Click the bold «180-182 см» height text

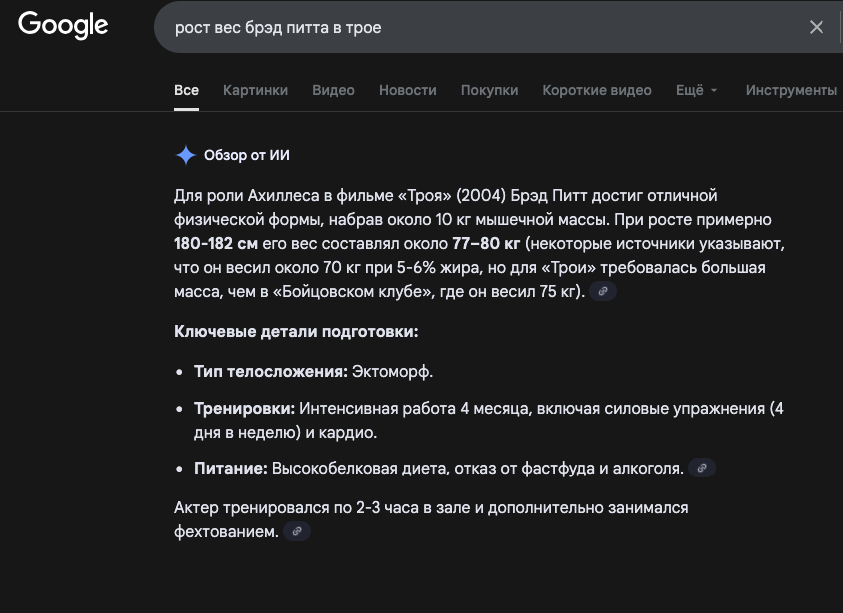(x=216, y=243)
